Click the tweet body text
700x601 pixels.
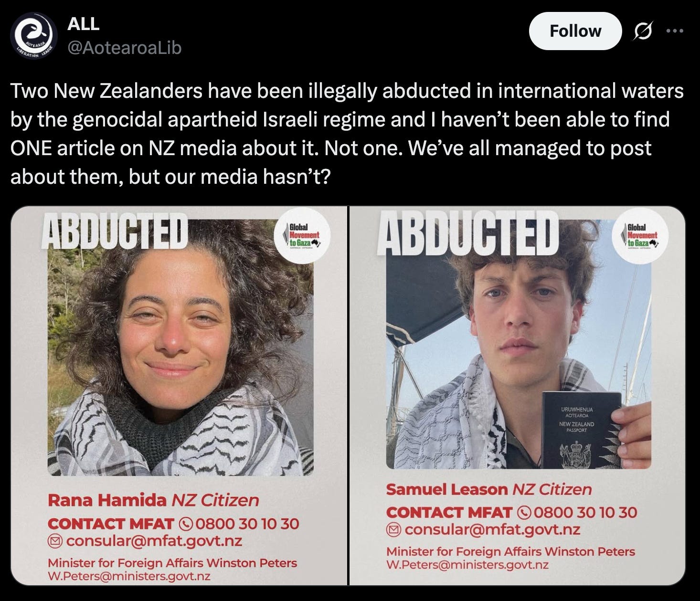347,134
